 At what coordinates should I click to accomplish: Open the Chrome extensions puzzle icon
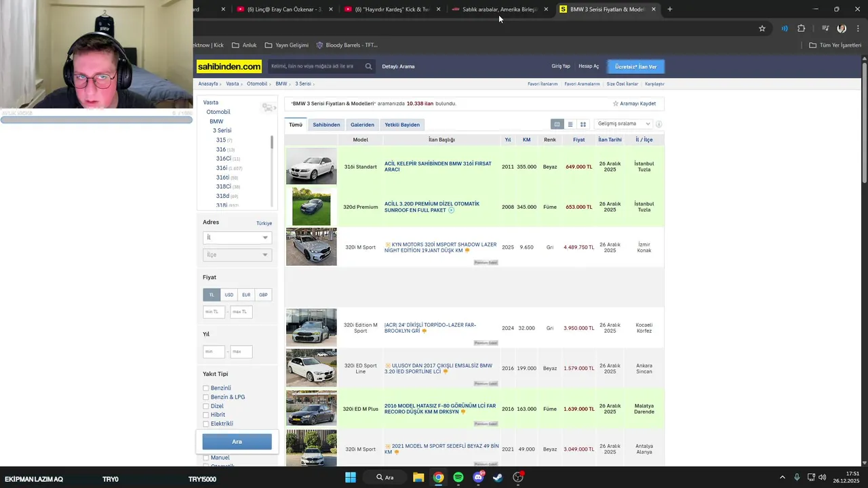pyautogui.click(x=802, y=28)
